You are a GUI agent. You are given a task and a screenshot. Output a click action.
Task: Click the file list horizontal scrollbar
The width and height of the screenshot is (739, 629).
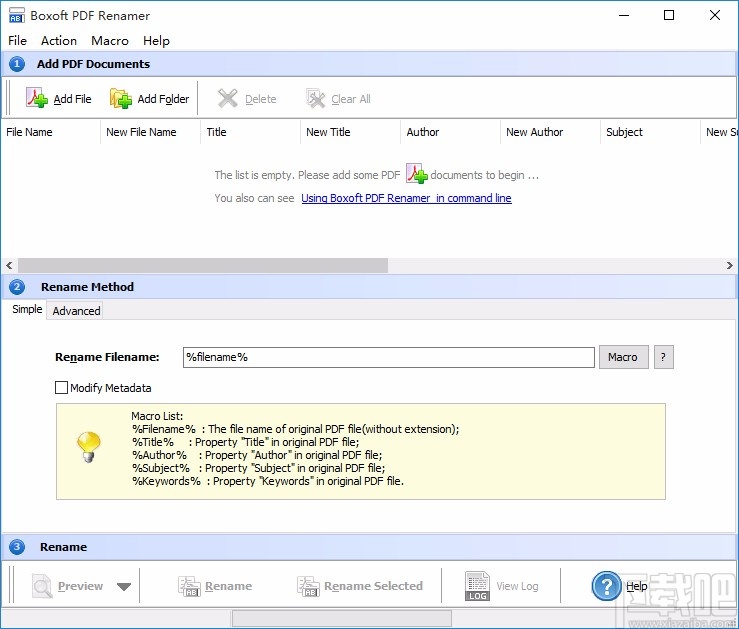(200, 265)
